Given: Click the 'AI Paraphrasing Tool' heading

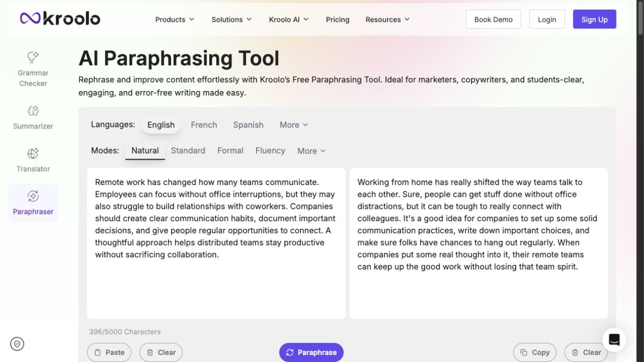Looking at the screenshot, I should coord(179,58).
